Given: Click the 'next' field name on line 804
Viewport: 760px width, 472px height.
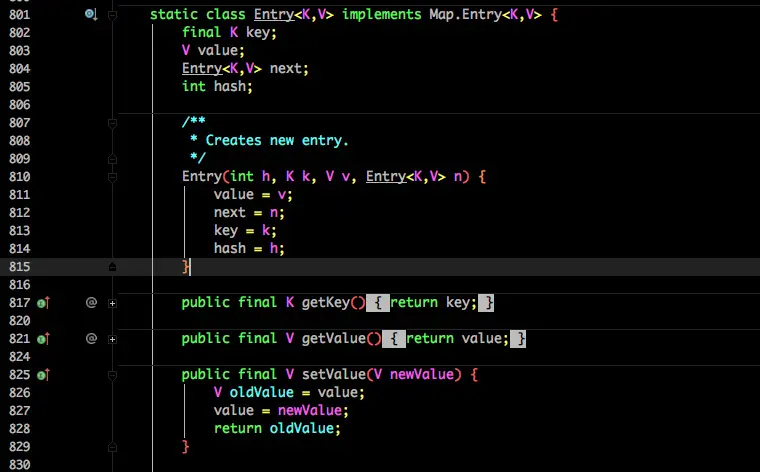Looking at the screenshot, I should coord(285,68).
